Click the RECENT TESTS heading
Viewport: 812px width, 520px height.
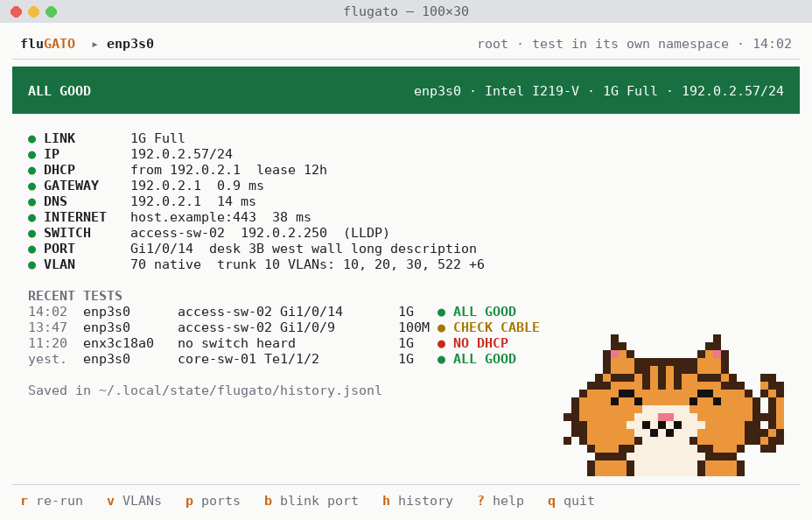75,296
